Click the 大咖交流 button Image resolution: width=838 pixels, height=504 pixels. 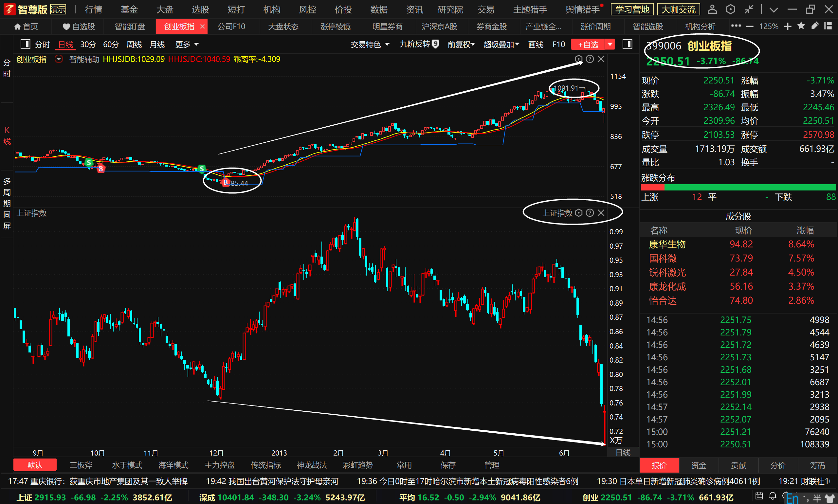678,9
